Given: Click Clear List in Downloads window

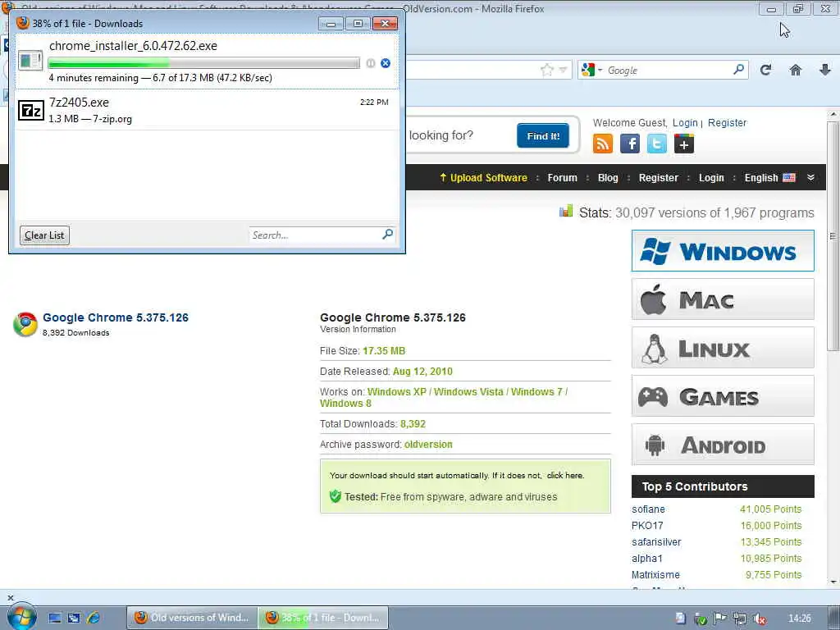Looking at the screenshot, I should click(44, 235).
